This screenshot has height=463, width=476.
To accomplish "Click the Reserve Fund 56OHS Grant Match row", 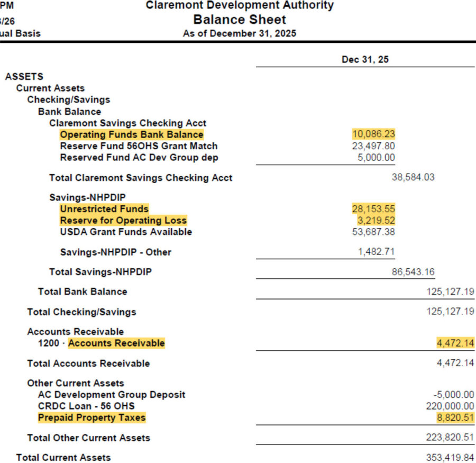I will click(139, 146).
